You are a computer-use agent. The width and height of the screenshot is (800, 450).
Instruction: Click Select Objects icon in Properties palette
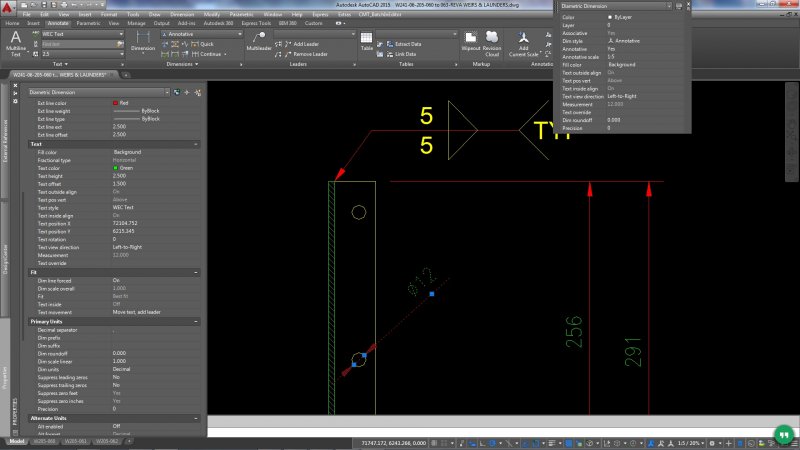tap(187, 92)
